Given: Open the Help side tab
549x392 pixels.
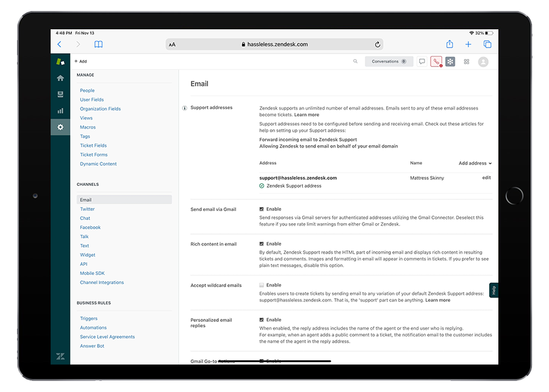Looking at the screenshot, I should (493, 290).
